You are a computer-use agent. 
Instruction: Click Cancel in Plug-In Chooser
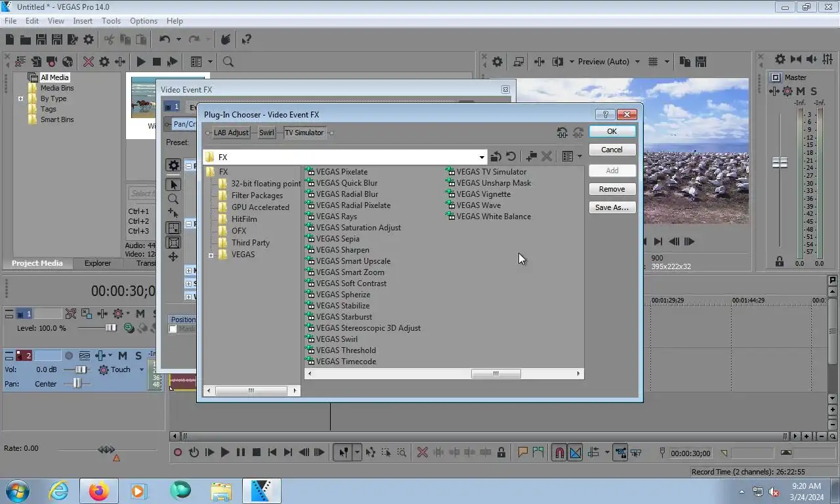tap(612, 150)
